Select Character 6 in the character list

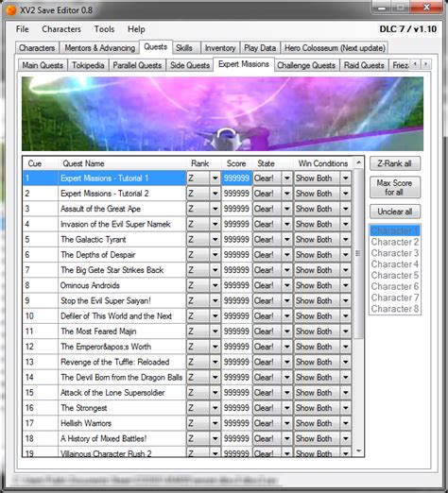click(394, 286)
